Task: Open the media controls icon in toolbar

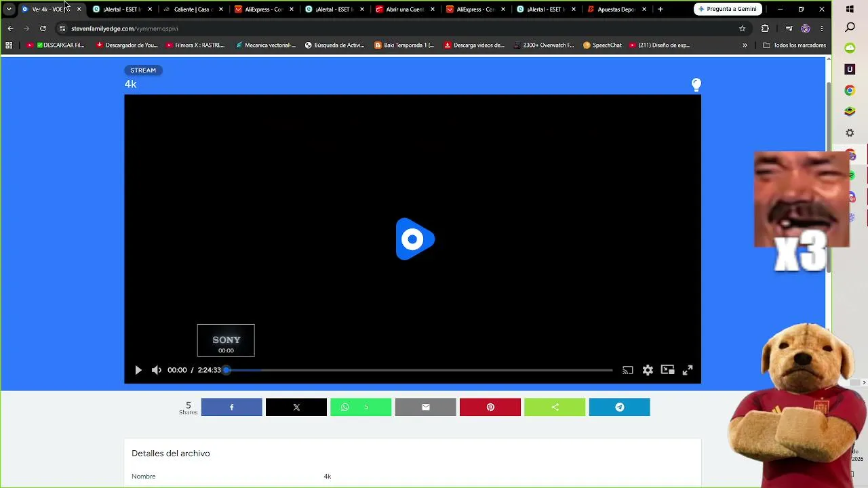Action: [x=789, y=28]
